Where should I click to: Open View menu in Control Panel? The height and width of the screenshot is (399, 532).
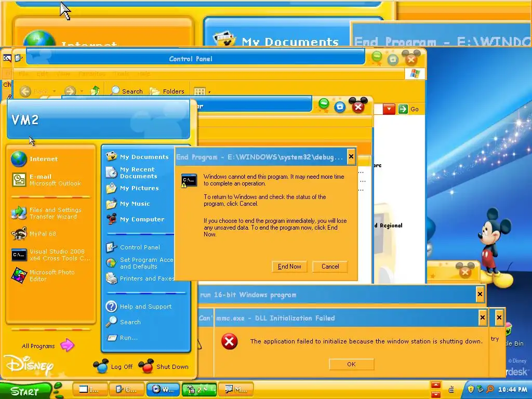click(x=63, y=74)
